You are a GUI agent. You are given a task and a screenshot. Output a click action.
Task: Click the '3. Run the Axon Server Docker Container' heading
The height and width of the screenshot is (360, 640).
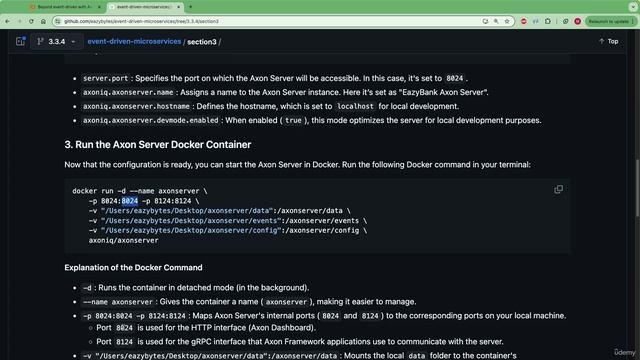pyautogui.click(x=158, y=144)
